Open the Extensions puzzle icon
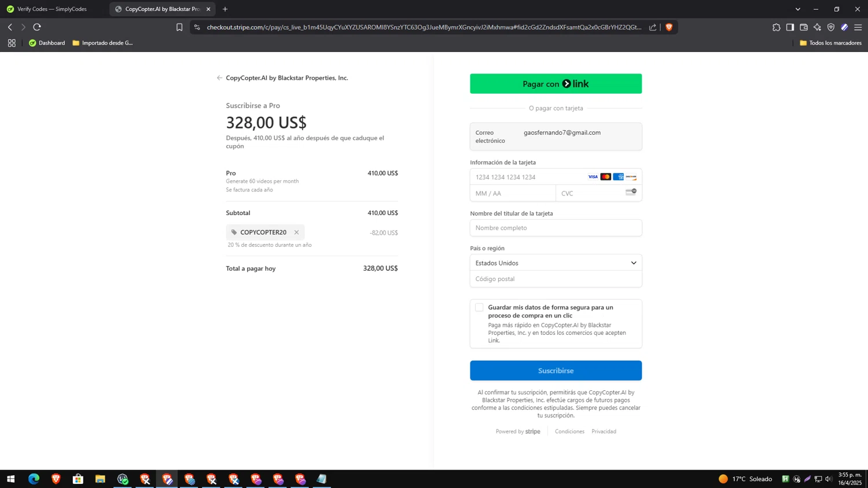The height and width of the screenshot is (488, 868). [x=777, y=27]
